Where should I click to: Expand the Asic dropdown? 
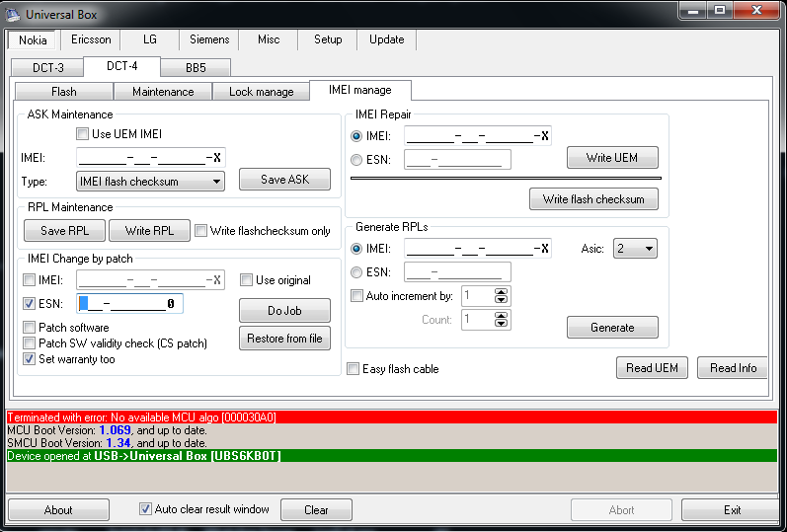pyautogui.click(x=635, y=249)
